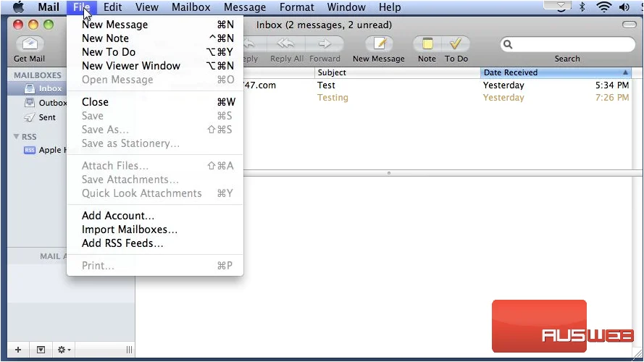The width and height of the screenshot is (644, 362).
Task: Choose New Viewer Window menu item
Action: 155,66
